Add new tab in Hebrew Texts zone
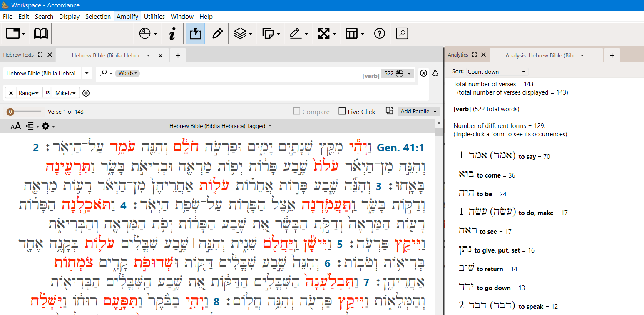This screenshot has height=315, width=644. click(178, 55)
